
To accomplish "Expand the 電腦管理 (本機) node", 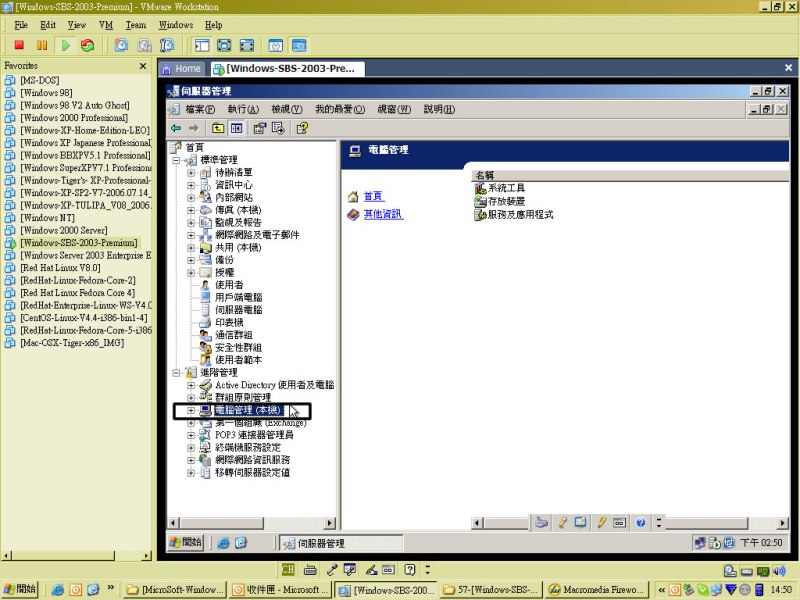I will pos(191,410).
